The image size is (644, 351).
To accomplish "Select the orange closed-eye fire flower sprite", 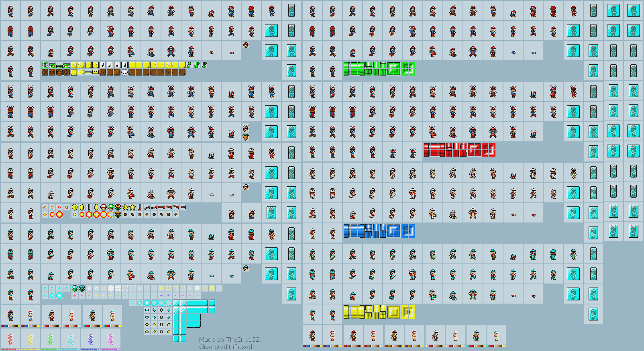I will click(118, 214).
